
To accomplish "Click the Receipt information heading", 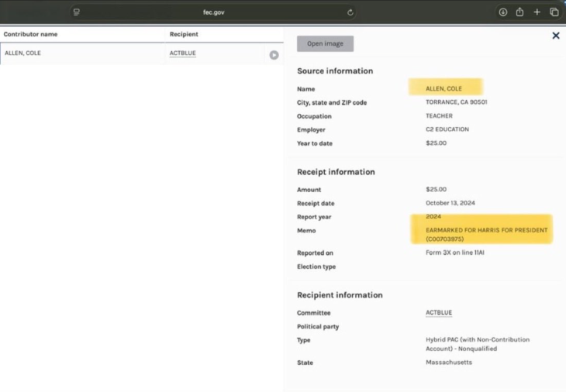I will coord(336,172).
